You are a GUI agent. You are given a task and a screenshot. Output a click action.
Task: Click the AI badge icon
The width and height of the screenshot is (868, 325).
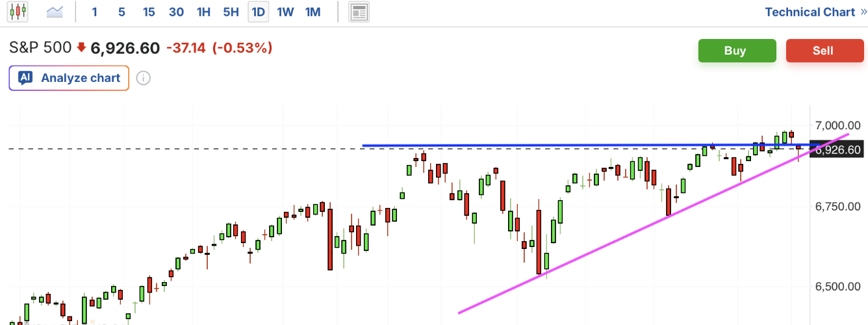(x=26, y=78)
